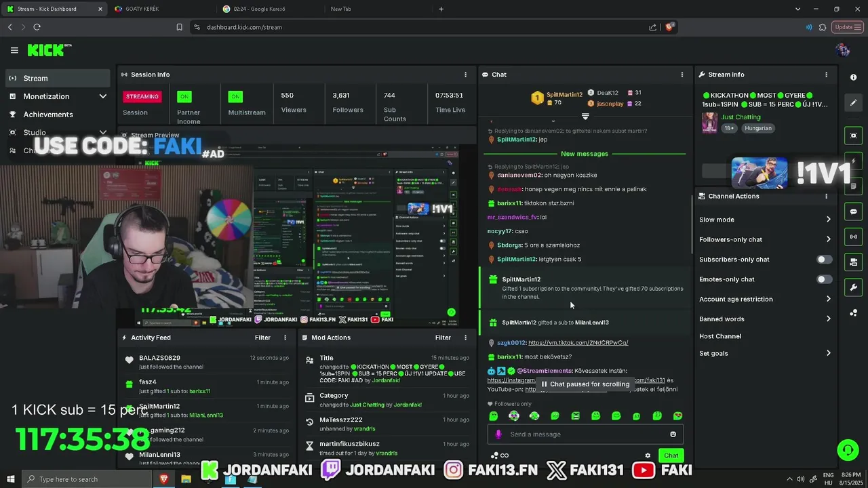Click the green Chat send button
Image resolution: width=868 pixels, height=488 pixels.
click(671, 455)
